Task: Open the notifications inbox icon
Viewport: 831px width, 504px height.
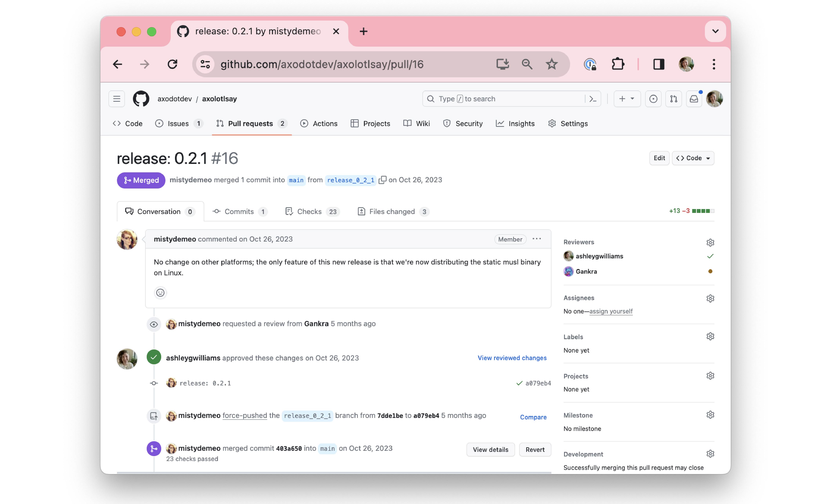Action: coord(694,99)
